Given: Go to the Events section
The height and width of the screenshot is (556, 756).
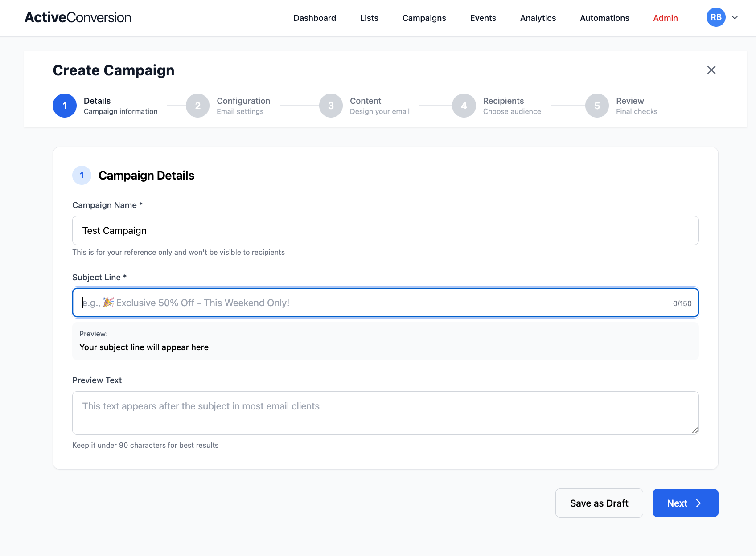Looking at the screenshot, I should (x=483, y=18).
